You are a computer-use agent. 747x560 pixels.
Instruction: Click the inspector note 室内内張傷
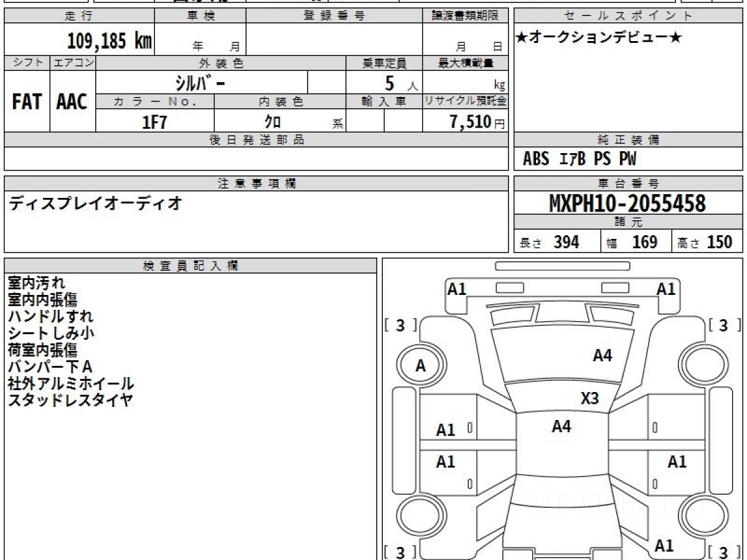(42, 300)
